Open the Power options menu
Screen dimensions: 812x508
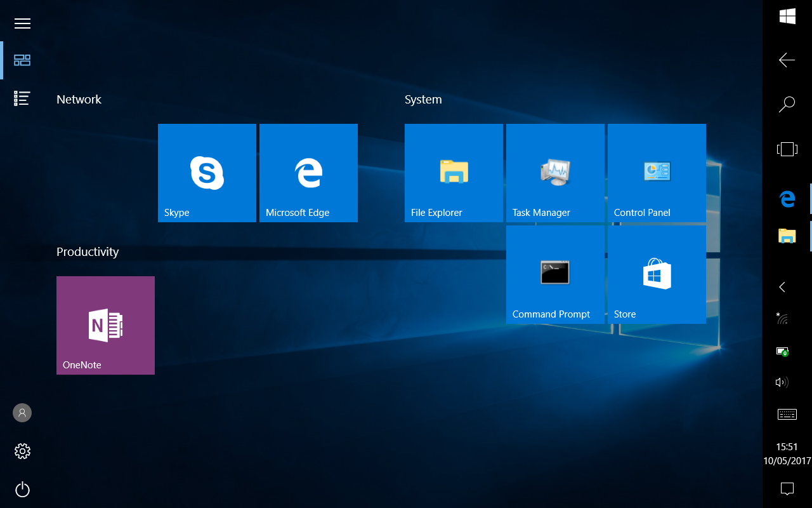22,490
